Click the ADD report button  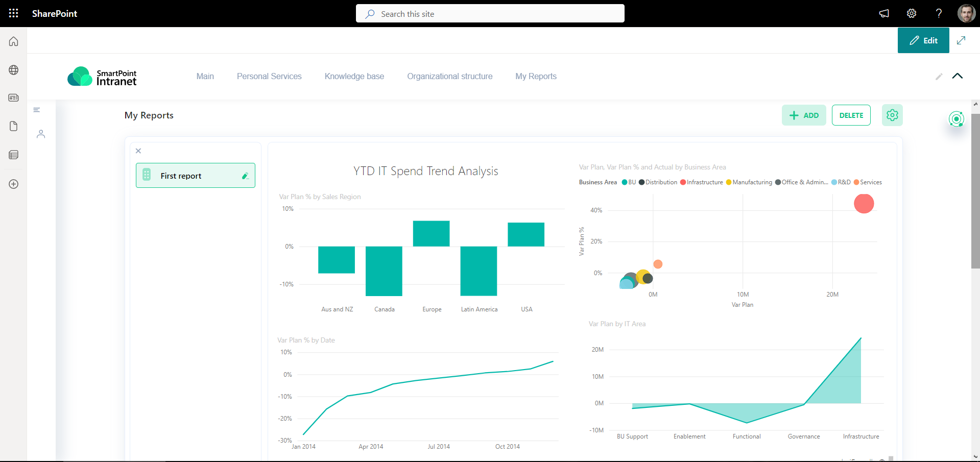point(804,115)
